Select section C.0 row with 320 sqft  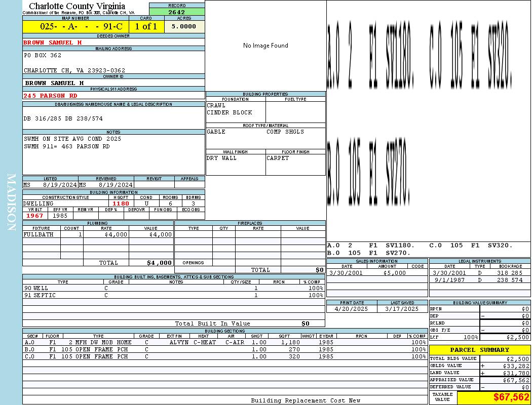(x=225, y=356)
